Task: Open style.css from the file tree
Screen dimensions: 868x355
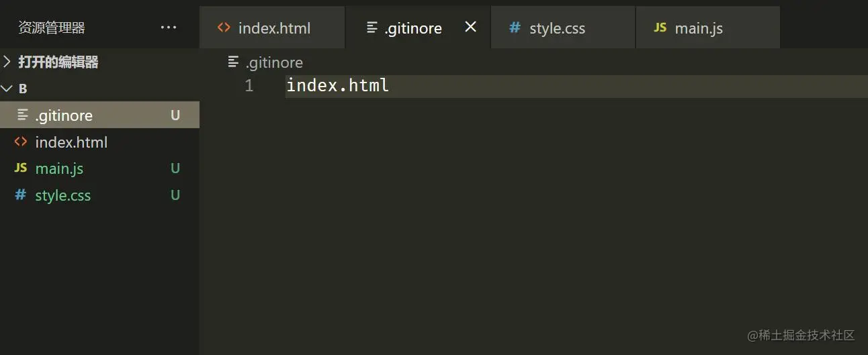Action: 62,195
